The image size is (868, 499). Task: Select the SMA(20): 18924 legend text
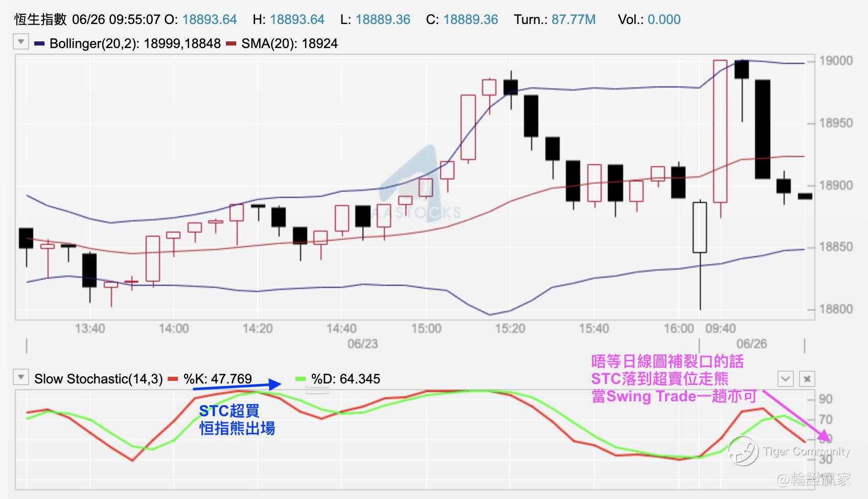[x=289, y=43]
